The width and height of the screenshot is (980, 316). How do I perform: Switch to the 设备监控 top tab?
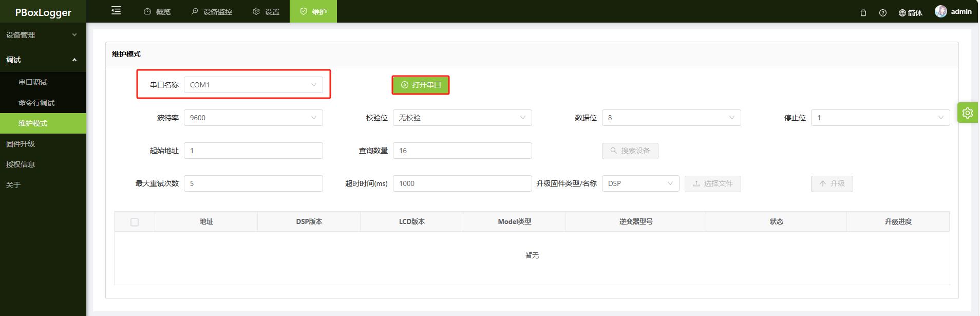coord(212,11)
